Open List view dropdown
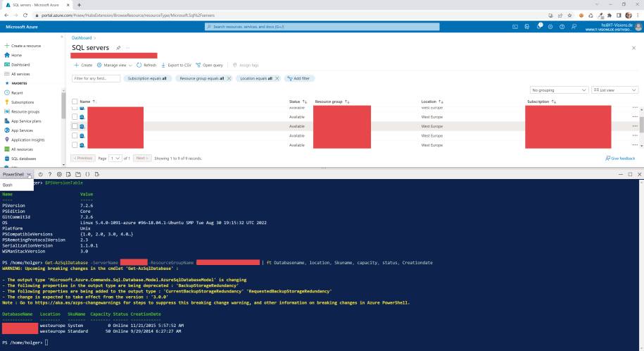 coord(614,90)
